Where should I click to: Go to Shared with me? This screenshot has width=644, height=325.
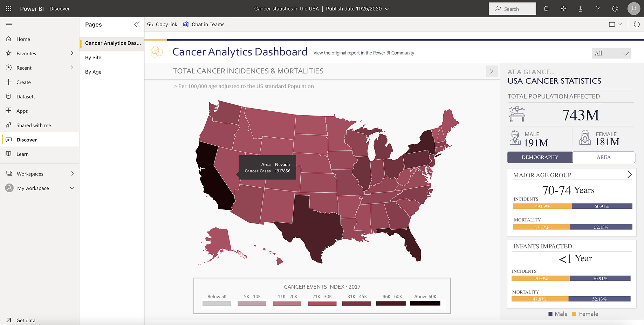click(x=34, y=125)
